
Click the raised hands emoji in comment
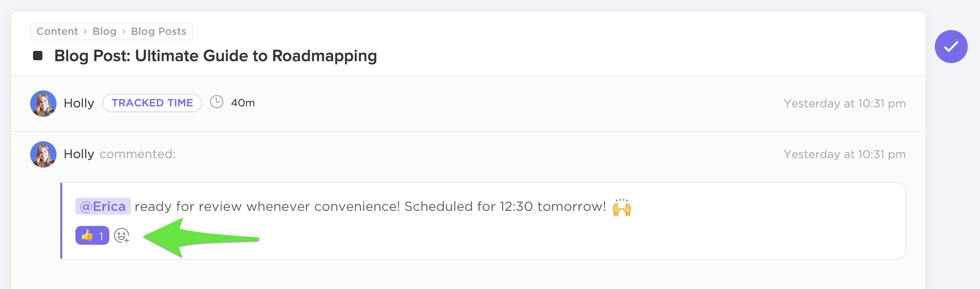pyautogui.click(x=621, y=207)
